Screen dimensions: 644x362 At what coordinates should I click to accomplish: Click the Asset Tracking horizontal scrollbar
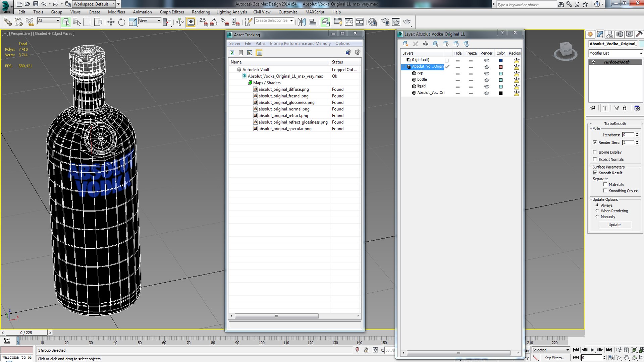pos(276,316)
